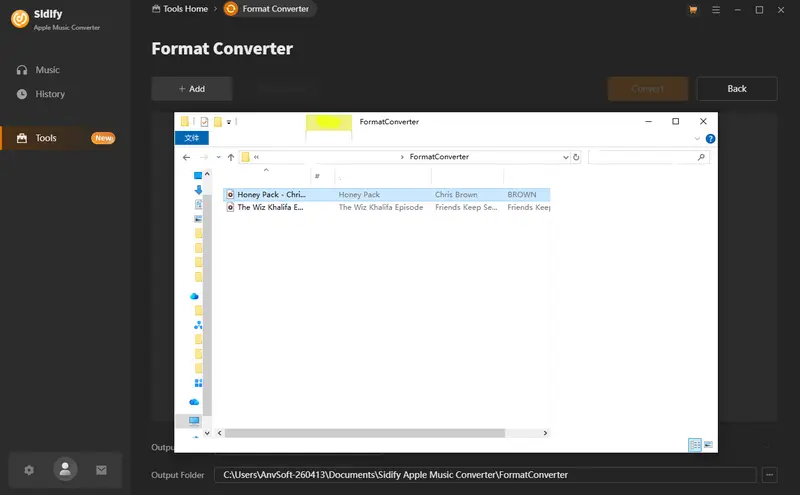Click the Convert button
This screenshot has width=800, height=495.
(647, 89)
